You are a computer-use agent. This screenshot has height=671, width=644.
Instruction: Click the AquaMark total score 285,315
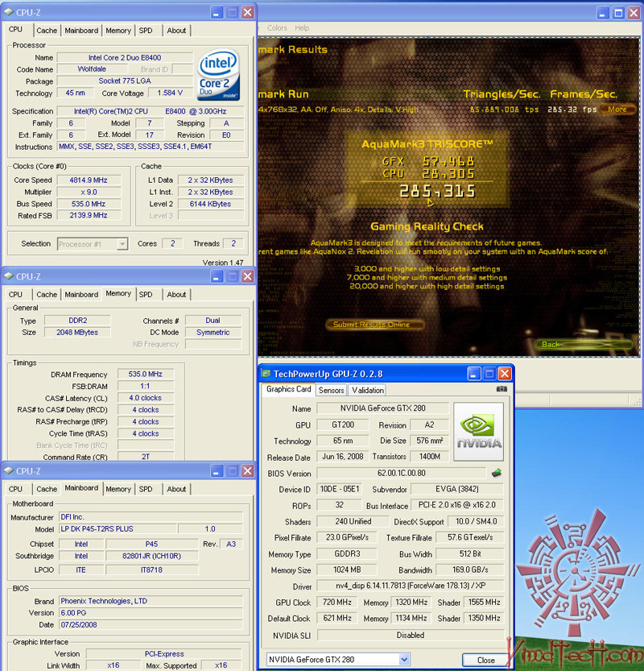[x=437, y=191]
